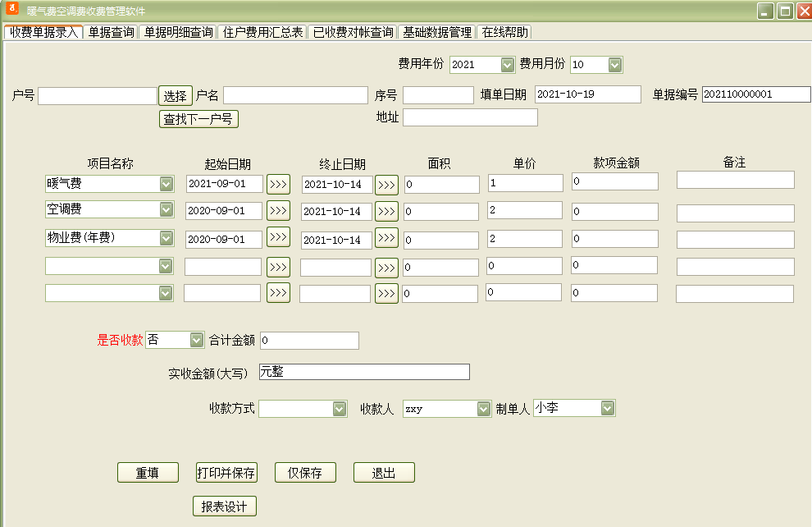Open the 费用年份 year dropdown
This screenshot has width=812, height=527.
click(x=507, y=65)
